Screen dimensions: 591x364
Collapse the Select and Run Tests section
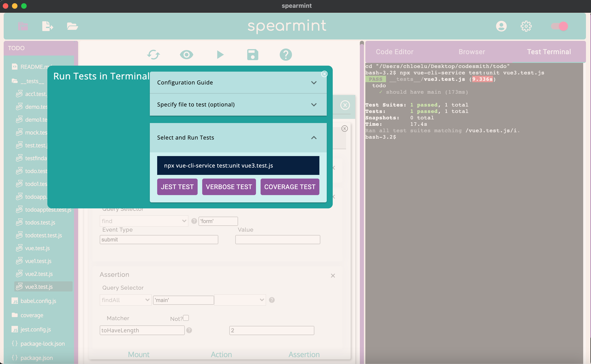tap(238, 137)
